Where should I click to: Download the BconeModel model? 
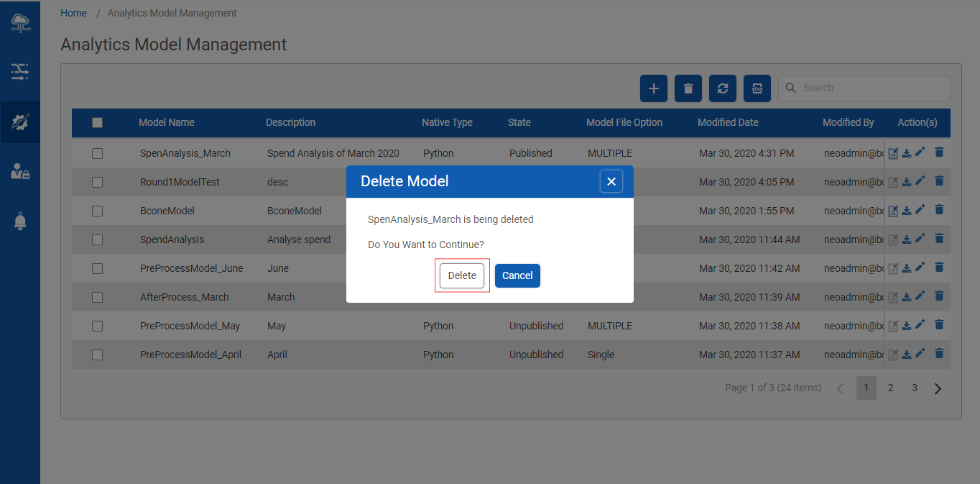pos(907,210)
